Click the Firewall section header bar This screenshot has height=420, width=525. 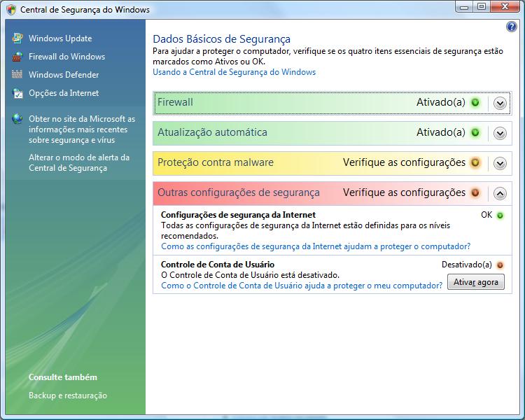pos(280,102)
